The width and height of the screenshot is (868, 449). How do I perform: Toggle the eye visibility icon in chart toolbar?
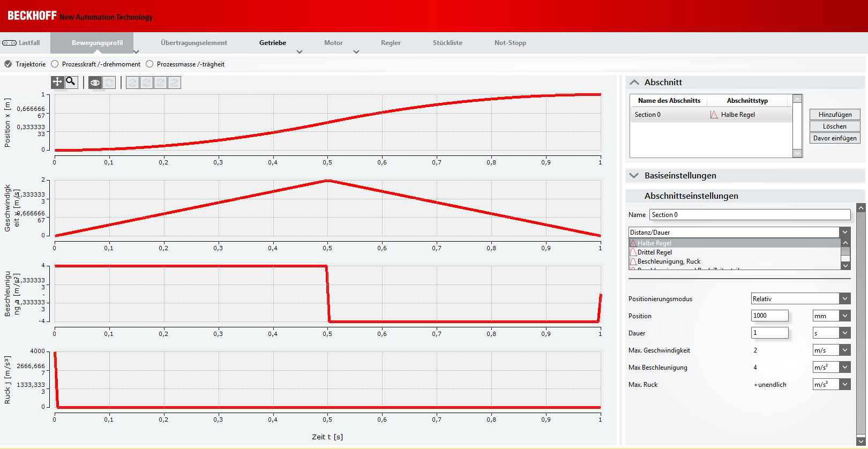(x=95, y=83)
